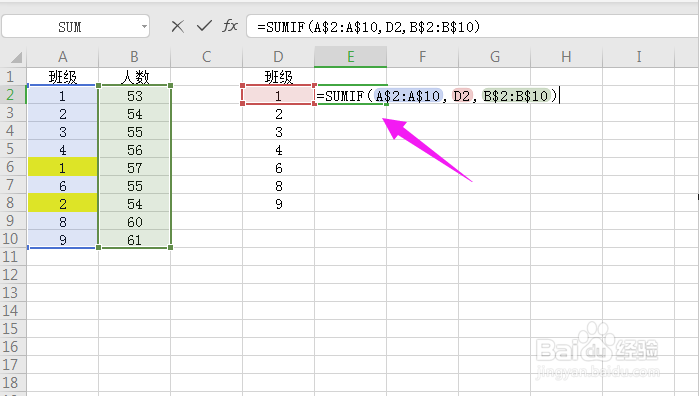Viewport: 699px width, 396px height.
Task: Select row 6 header
Action: tap(13, 167)
